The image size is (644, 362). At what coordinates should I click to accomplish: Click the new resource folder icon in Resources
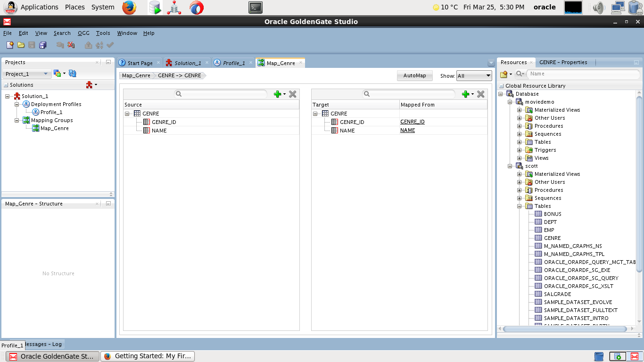point(504,74)
